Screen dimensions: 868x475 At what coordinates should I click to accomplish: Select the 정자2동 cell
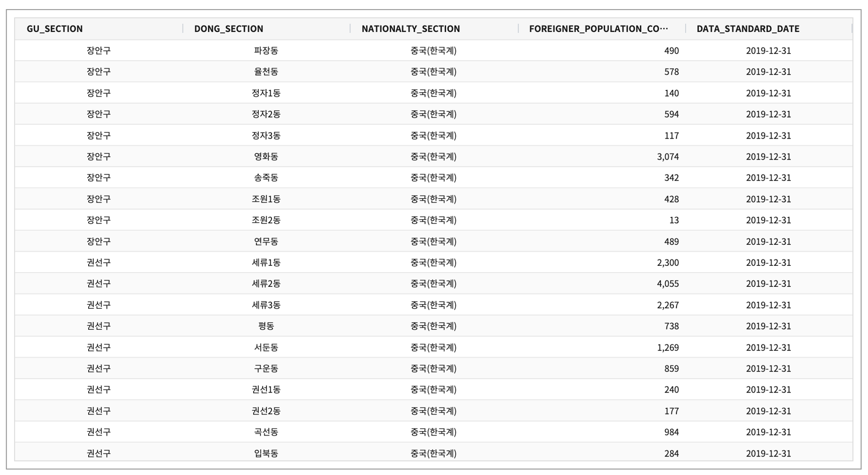[266, 114]
